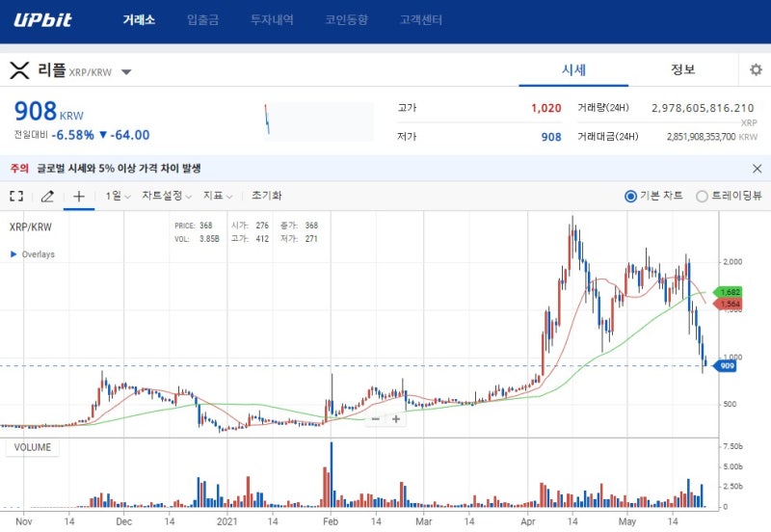This screenshot has width=771, height=532.
Task: Open settings with the gear icon
Action: [756, 69]
